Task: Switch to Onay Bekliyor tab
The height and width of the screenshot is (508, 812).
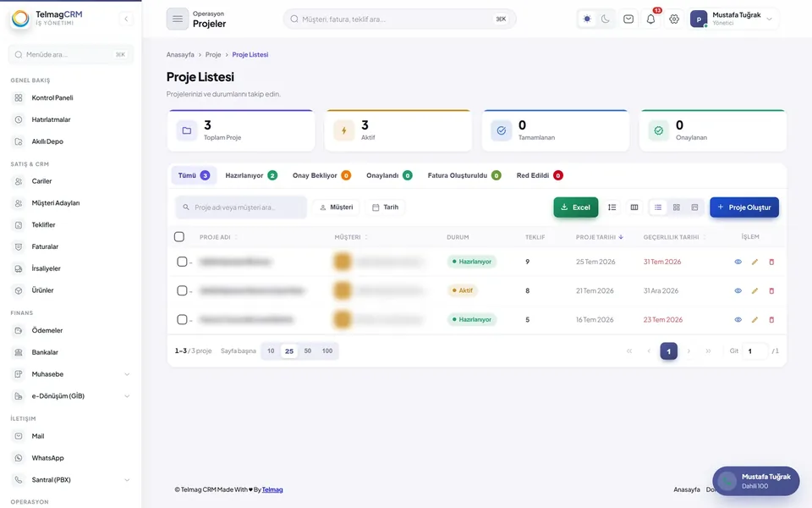Action: coord(321,175)
